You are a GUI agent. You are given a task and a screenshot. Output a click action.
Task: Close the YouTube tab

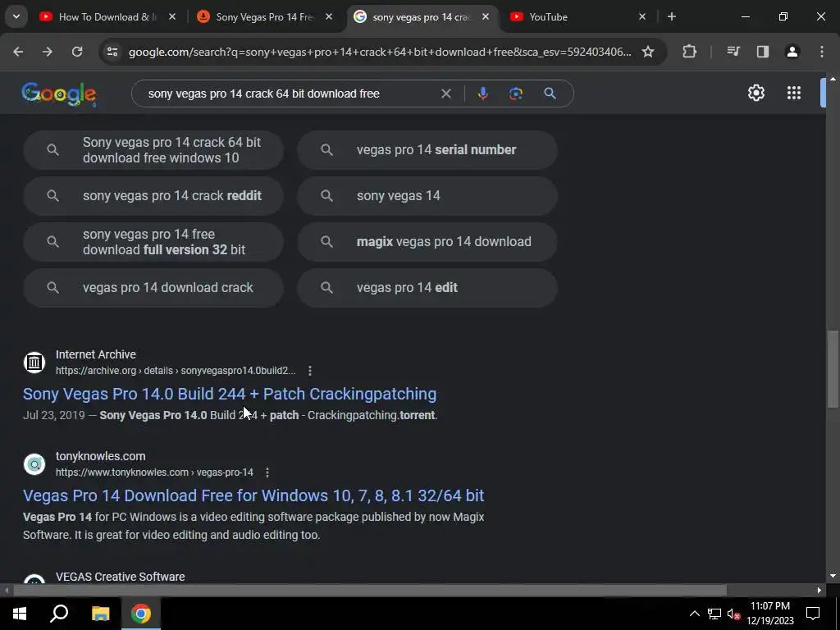(642, 16)
